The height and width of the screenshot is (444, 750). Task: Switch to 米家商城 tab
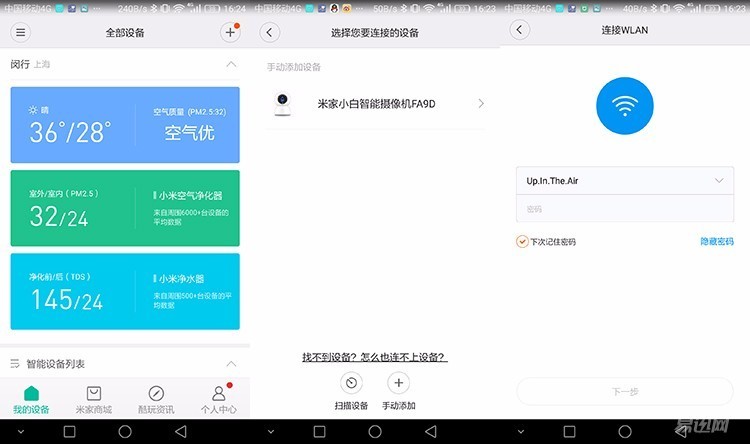[x=94, y=400]
